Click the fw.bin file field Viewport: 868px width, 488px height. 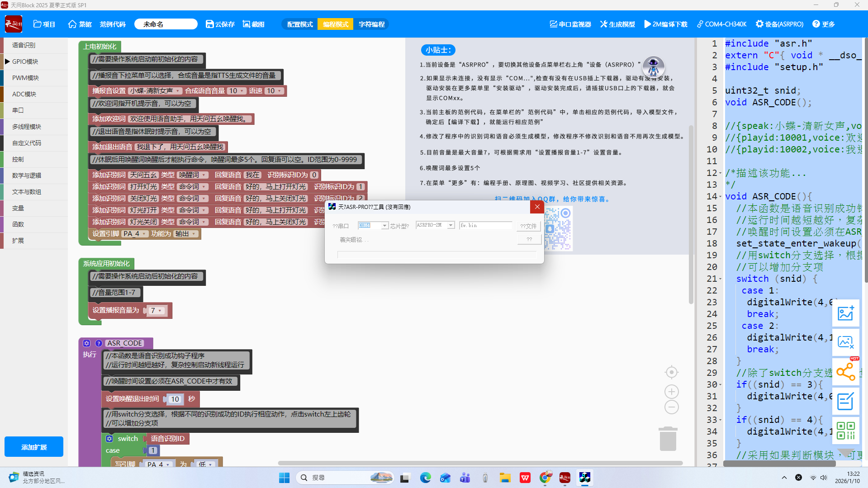tap(486, 225)
